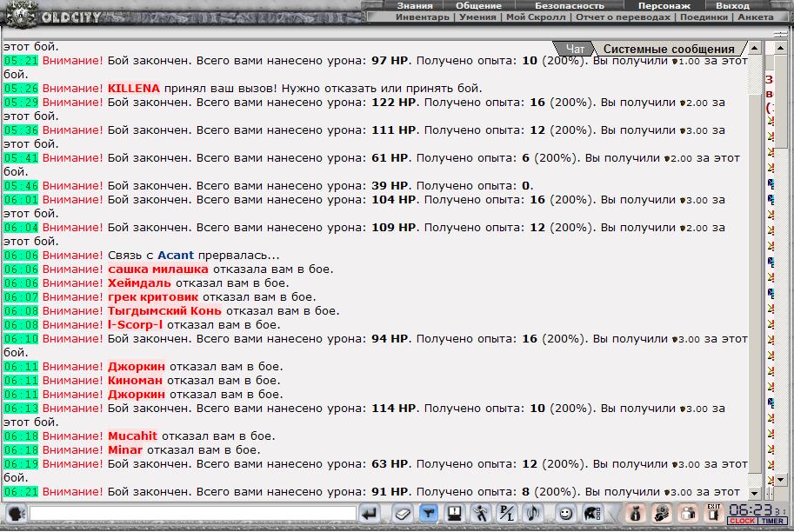
Task: Click the money bag info icon
Action: pos(636,514)
